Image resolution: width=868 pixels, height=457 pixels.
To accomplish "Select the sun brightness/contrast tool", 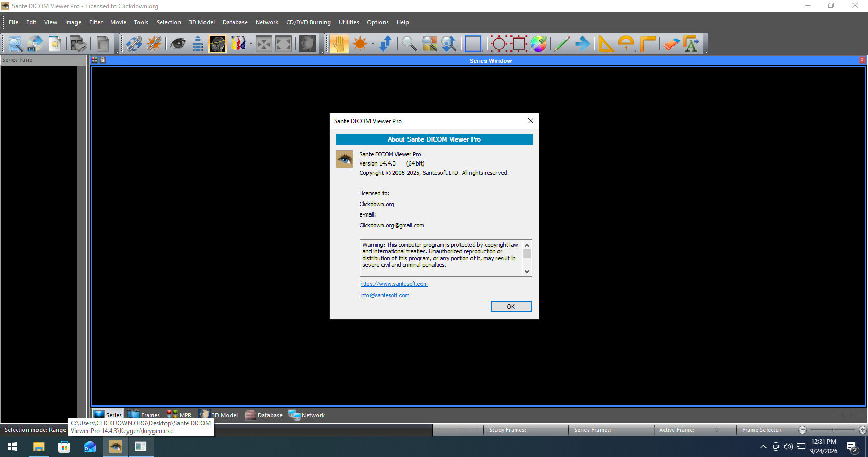I will pyautogui.click(x=360, y=44).
